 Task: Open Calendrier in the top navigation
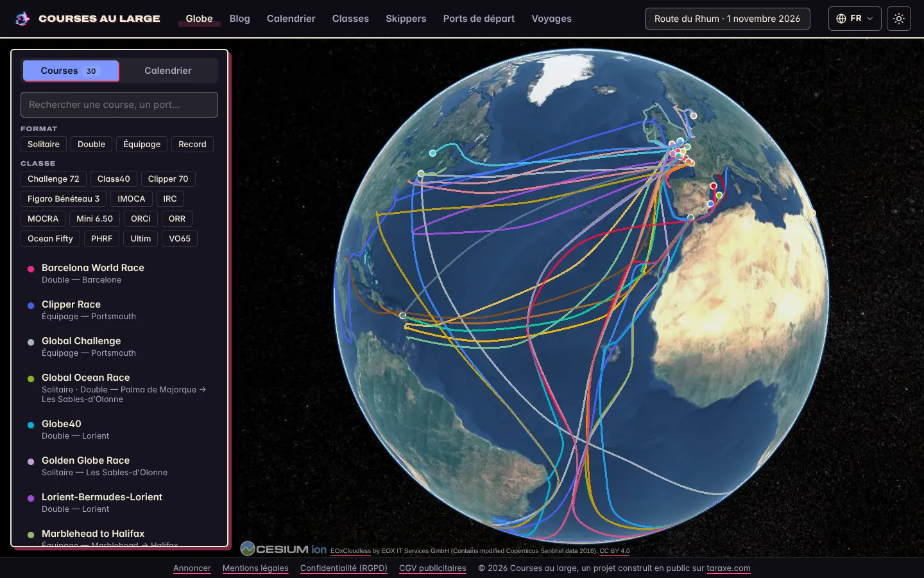[x=291, y=19]
